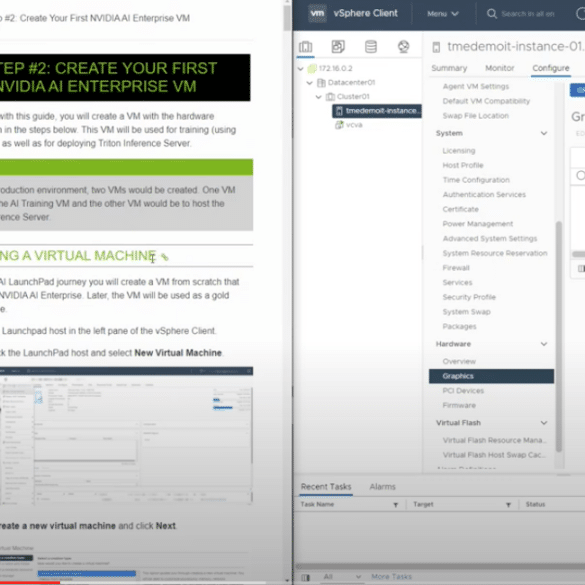Open hardware Overview
This screenshot has width=585, height=585.
[459, 361]
